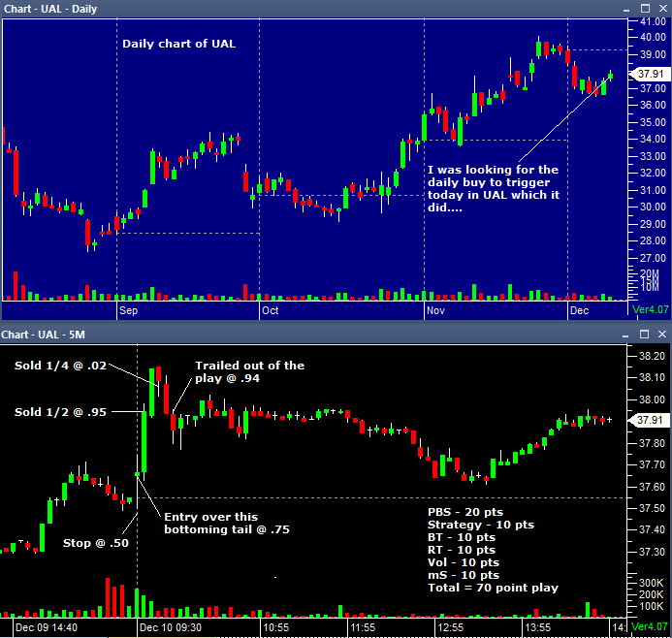Screen dimensions: 672x638
Task: Minimize the UAL 5M chart window
Action: coord(625,335)
